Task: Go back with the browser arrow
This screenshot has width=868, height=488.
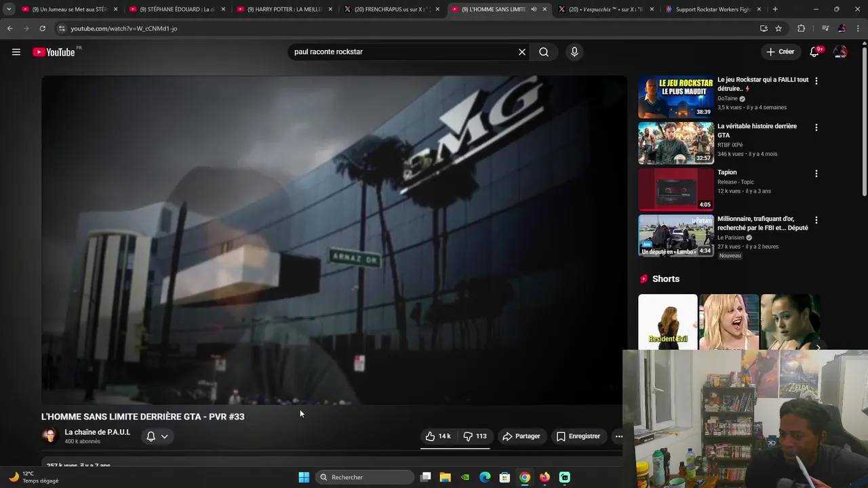Action: 9,28
